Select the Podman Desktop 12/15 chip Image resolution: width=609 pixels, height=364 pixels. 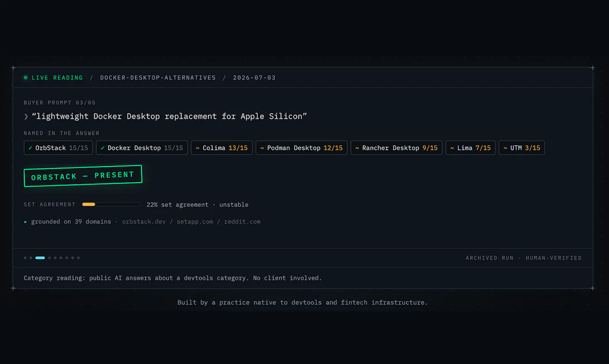tap(301, 148)
